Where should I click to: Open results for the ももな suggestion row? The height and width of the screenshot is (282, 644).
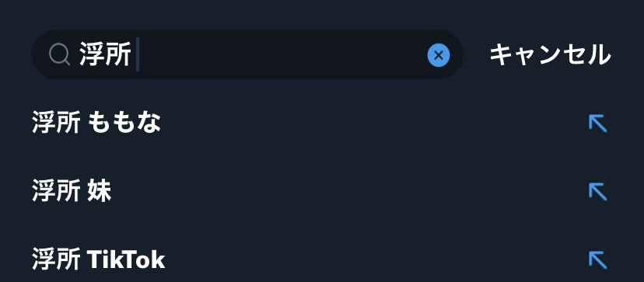(322, 124)
